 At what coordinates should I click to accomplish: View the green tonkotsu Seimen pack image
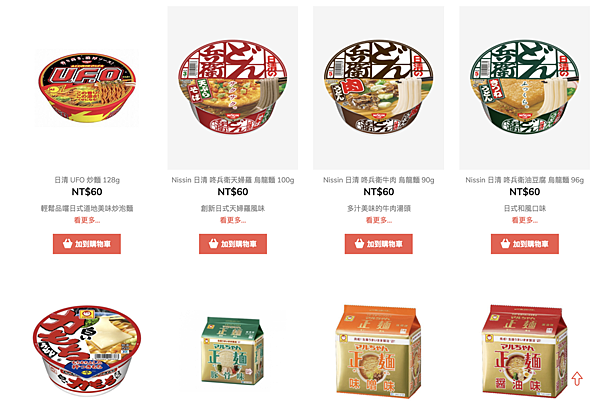tap(233, 350)
